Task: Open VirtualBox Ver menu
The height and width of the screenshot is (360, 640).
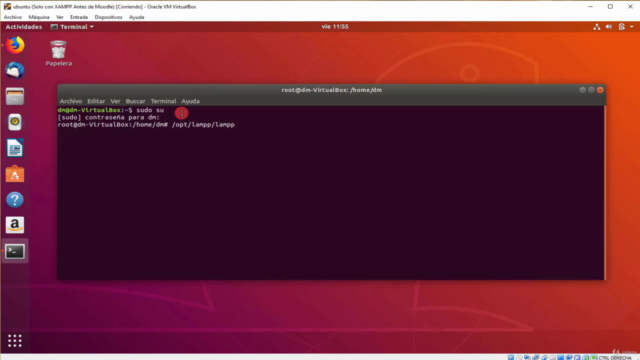Action: [60, 17]
